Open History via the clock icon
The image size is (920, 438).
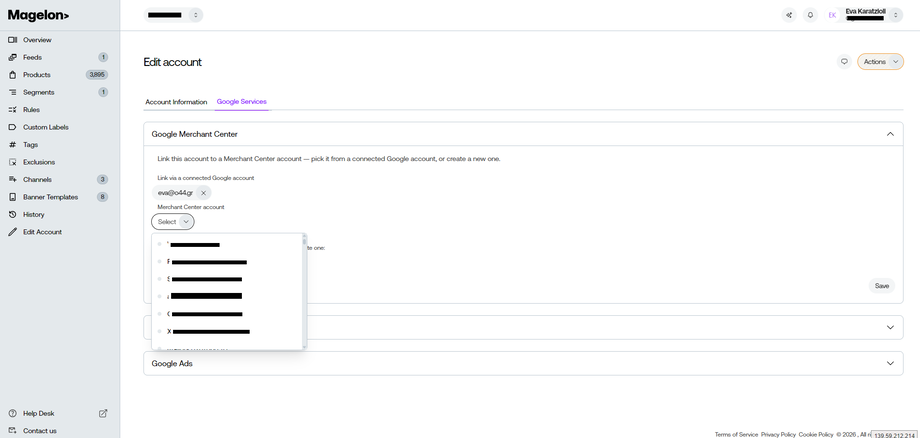pyautogui.click(x=13, y=215)
